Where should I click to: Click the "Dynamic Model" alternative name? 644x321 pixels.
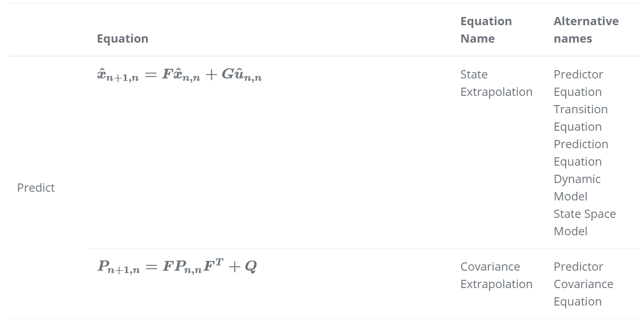(x=577, y=188)
